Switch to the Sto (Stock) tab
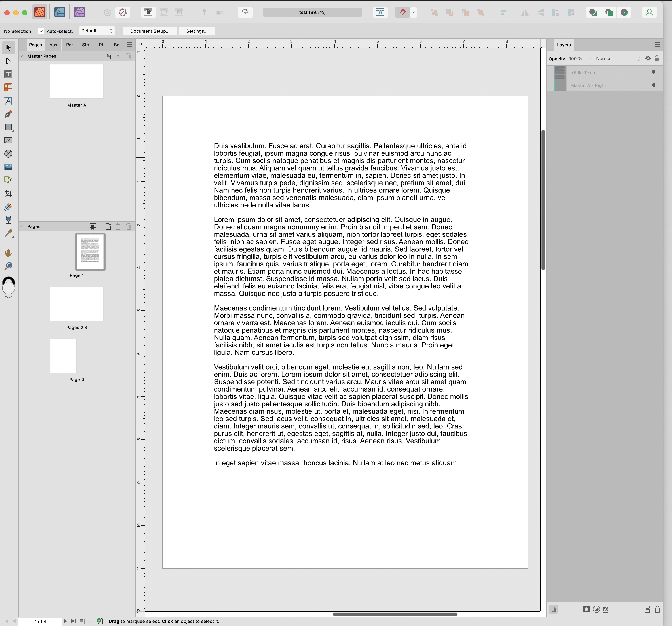 tap(85, 45)
